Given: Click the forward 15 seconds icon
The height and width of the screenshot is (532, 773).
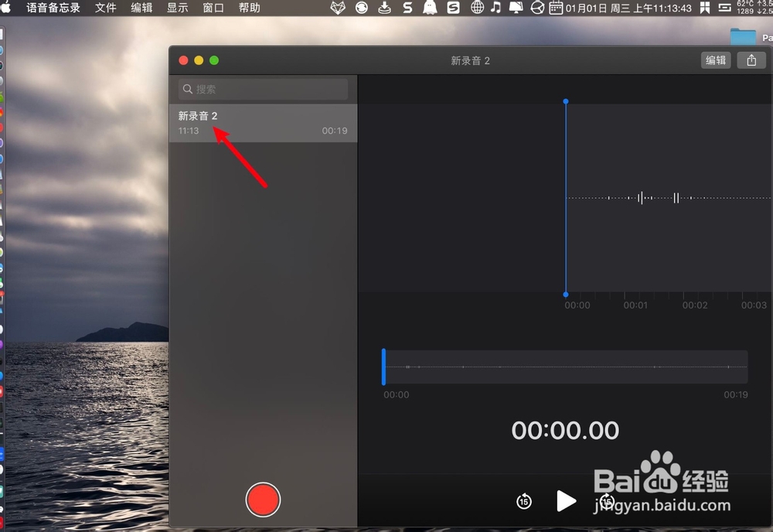Looking at the screenshot, I should (x=608, y=501).
